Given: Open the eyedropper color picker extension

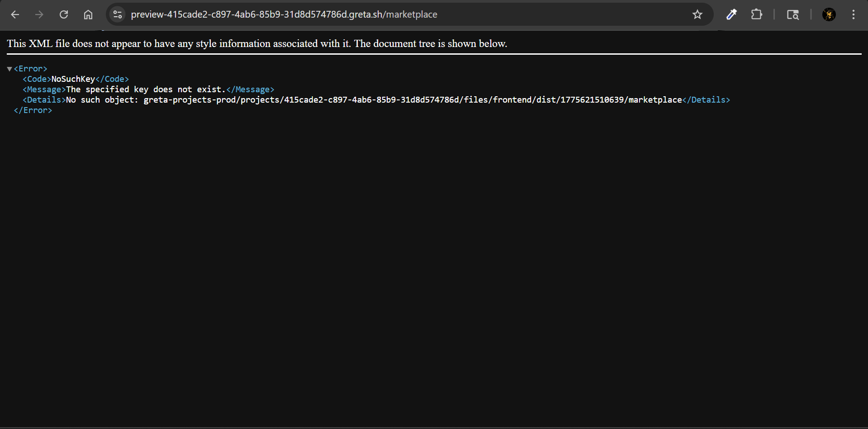Looking at the screenshot, I should tap(731, 14).
